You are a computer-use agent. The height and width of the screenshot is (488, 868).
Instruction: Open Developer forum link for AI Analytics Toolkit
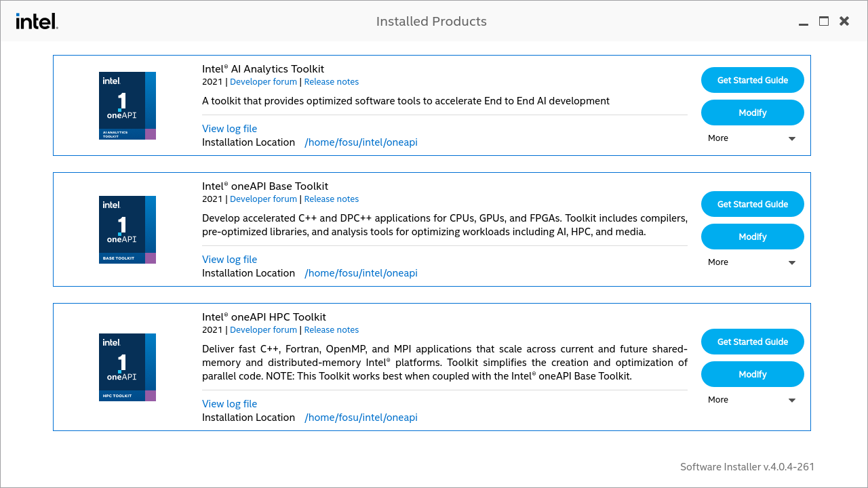(x=263, y=82)
